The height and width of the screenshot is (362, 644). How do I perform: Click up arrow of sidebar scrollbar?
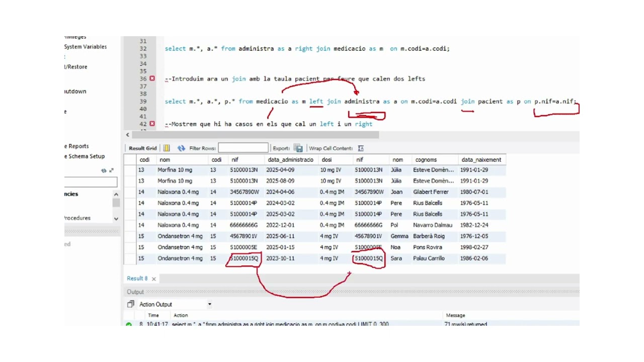click(116, 194)
